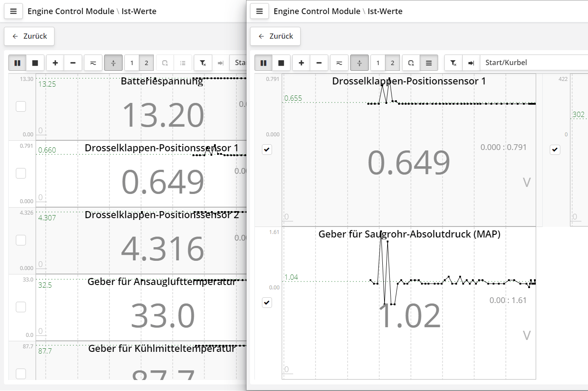Viewport: 588px width, 391px height.
Task: Click the 0.649 value display of sensor 1
Action: [x=409, y=163]
